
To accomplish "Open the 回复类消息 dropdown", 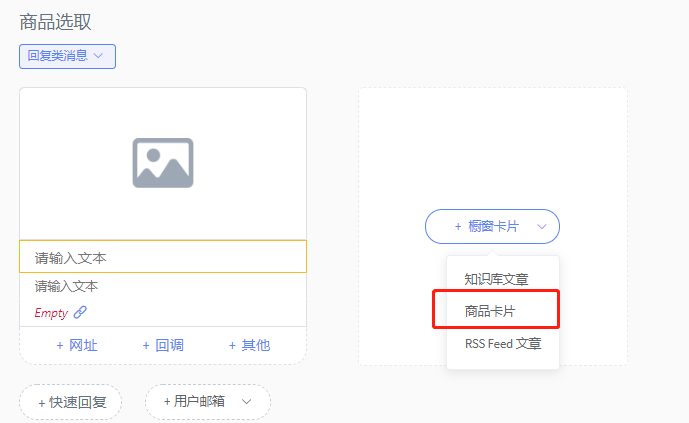I will pyautogui.click(x=67, y=56).
